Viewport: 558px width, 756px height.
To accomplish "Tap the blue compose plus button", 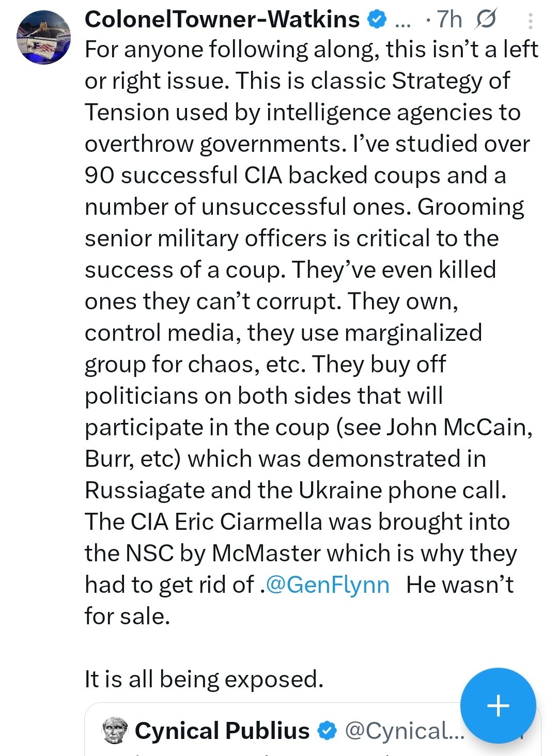I will click(x=498, y=705).
